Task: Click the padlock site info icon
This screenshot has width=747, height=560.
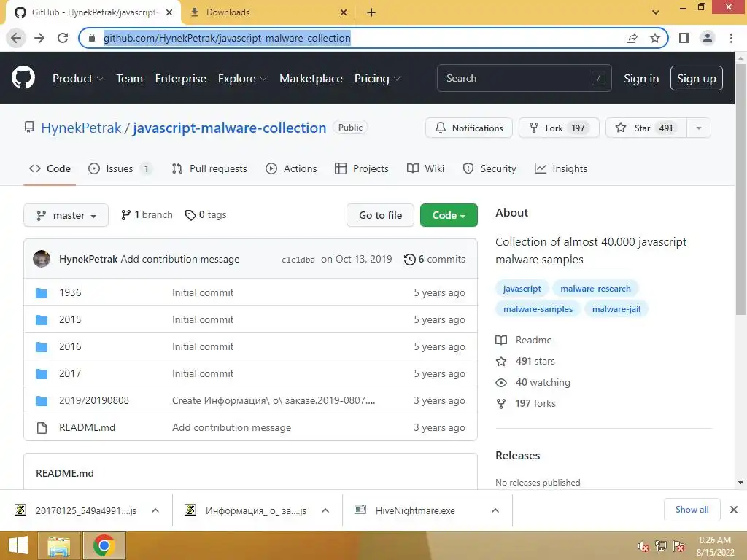Action: point(92,38)
